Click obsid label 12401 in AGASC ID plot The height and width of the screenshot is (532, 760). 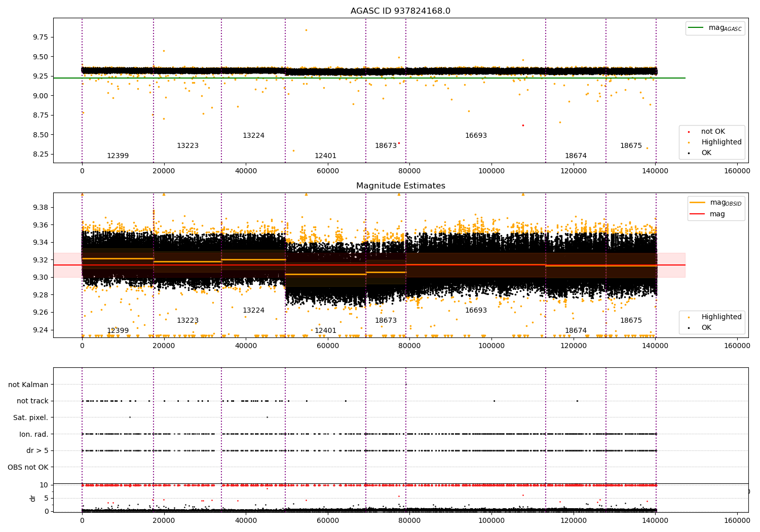tap(325, 156)
